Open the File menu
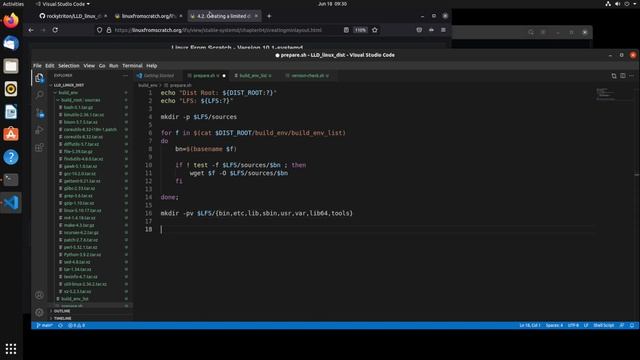640x360 pixels. click(37, 66)
